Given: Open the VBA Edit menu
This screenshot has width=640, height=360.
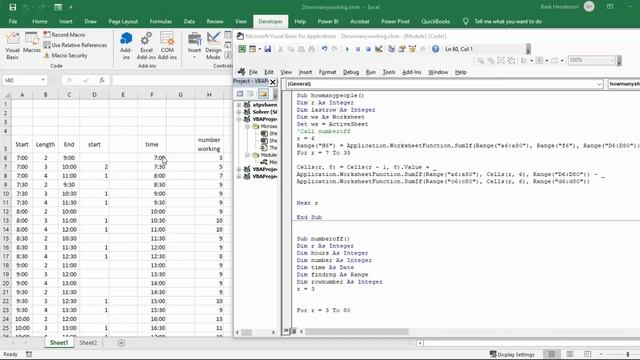Looking at the screenshot, I should pos(269,72).
